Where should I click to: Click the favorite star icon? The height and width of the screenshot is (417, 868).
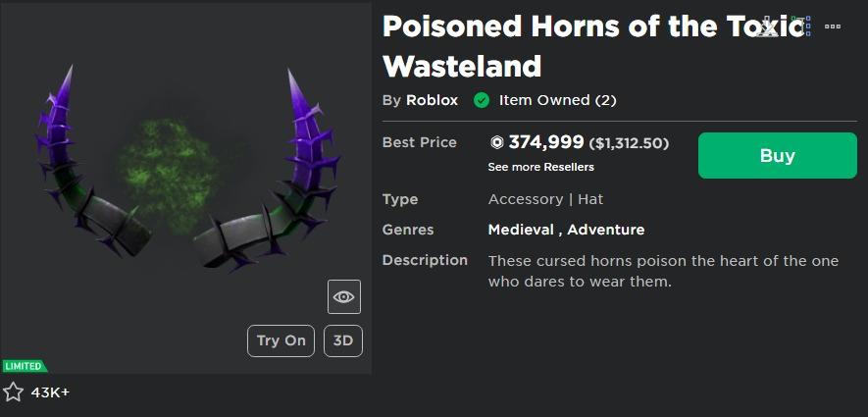coord(13,392)
